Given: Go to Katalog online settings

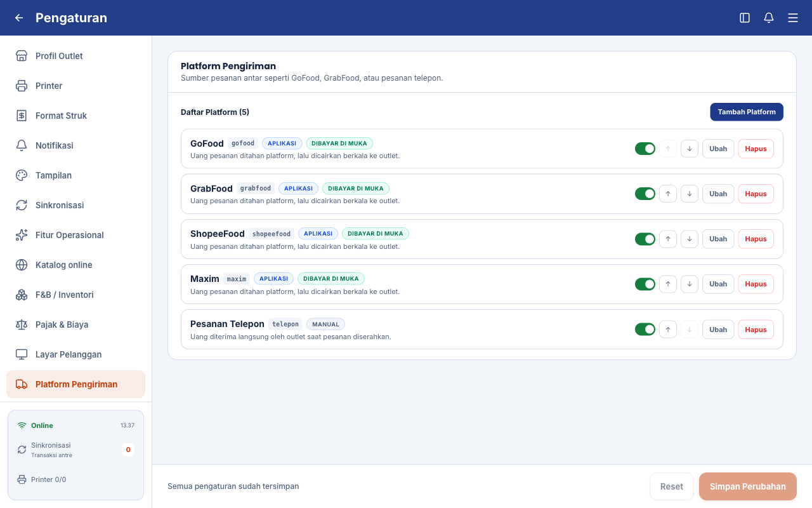Looking at the screenshot, I should tap(75, 265).
